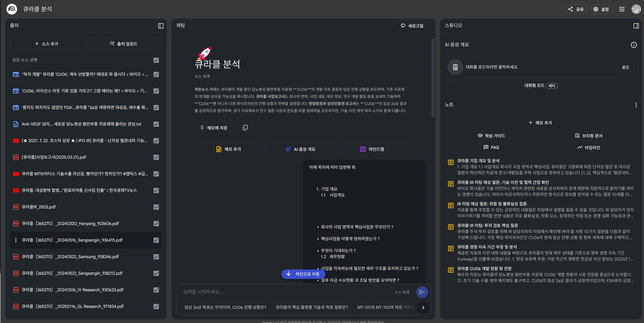The height and width of the screenshot is (323, 644).
Task: Uncheck 큐라클IR_2502.pdf source checkbox
Action: 156,207
